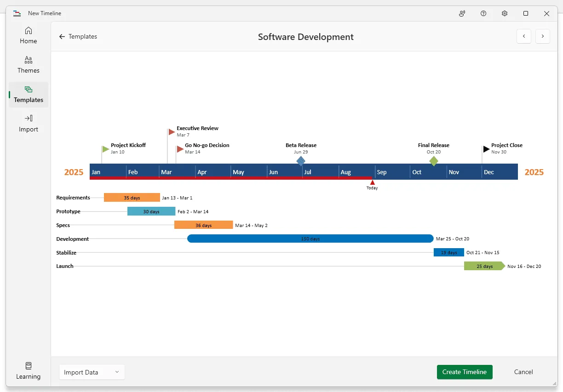Open the help question mark icon

click(x=483, y=13)
